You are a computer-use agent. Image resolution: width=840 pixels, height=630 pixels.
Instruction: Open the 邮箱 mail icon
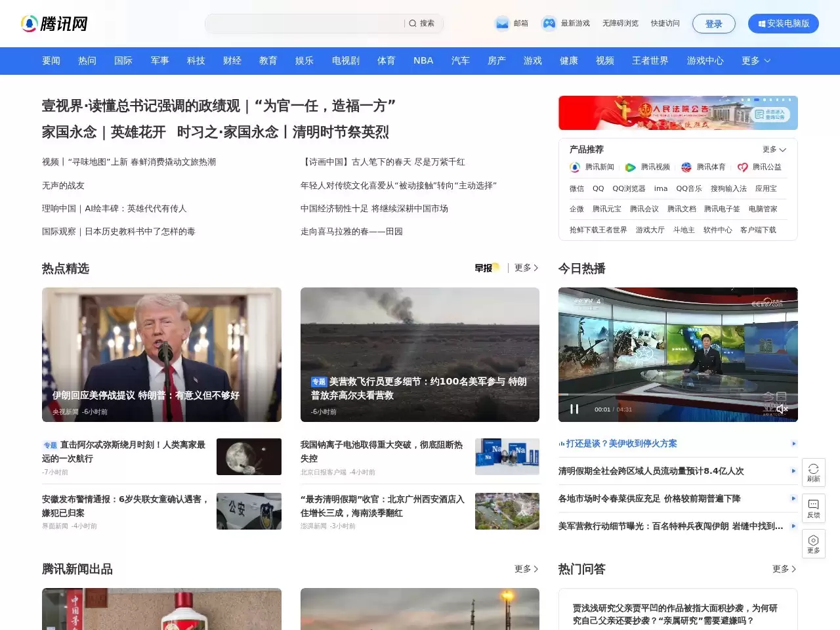pyautogui.click(x=502, y=24)
